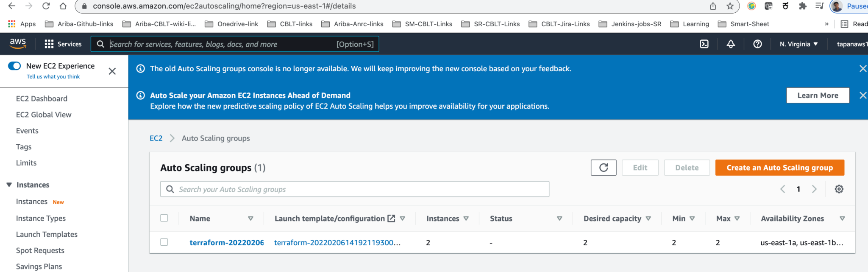Screen dimensions: 868x272
Task: Open Launch Templates in sidebar
Action: (x=47, y=234)
